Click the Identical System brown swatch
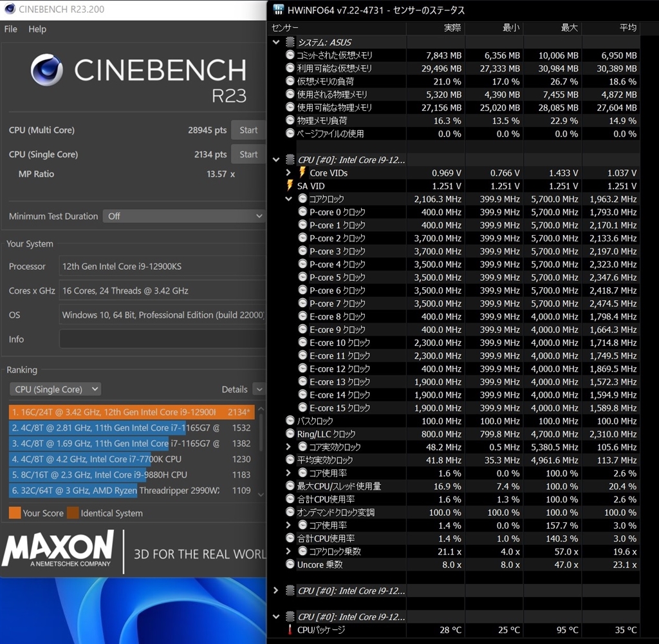Screen dimensions: 659x644 (x=73, y=513)
